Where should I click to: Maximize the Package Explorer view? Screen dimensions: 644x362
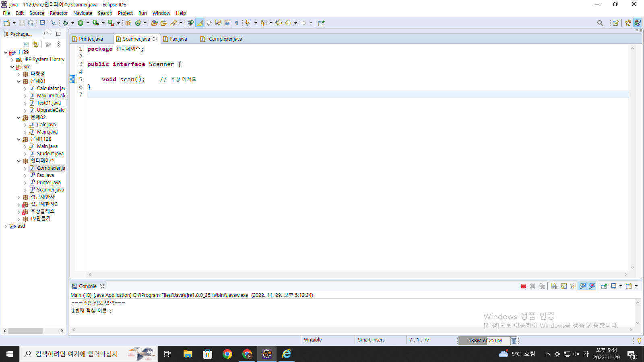58,34
